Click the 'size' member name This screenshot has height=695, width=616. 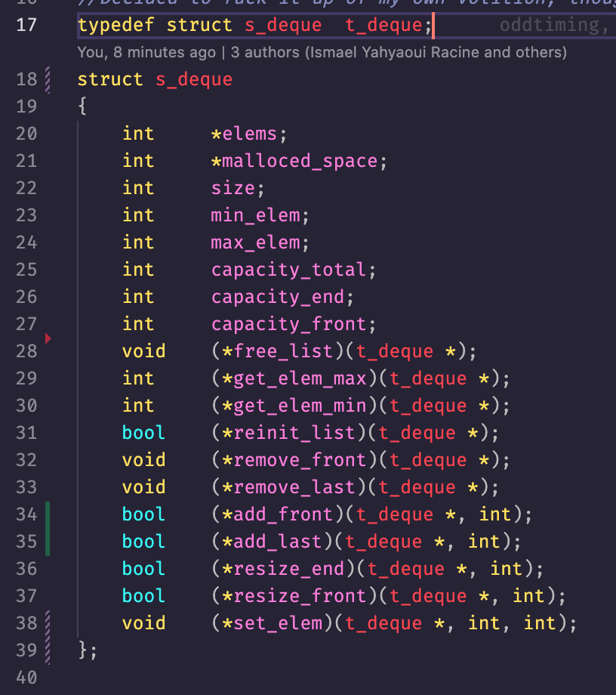[x=233, y=188]
